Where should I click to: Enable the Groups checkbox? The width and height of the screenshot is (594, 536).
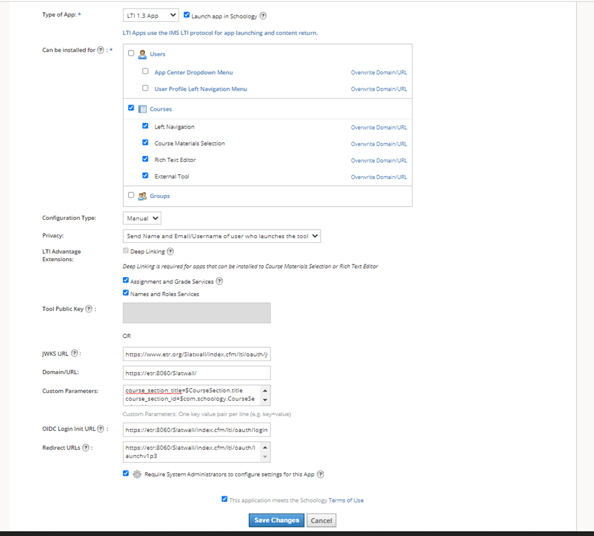131,195
